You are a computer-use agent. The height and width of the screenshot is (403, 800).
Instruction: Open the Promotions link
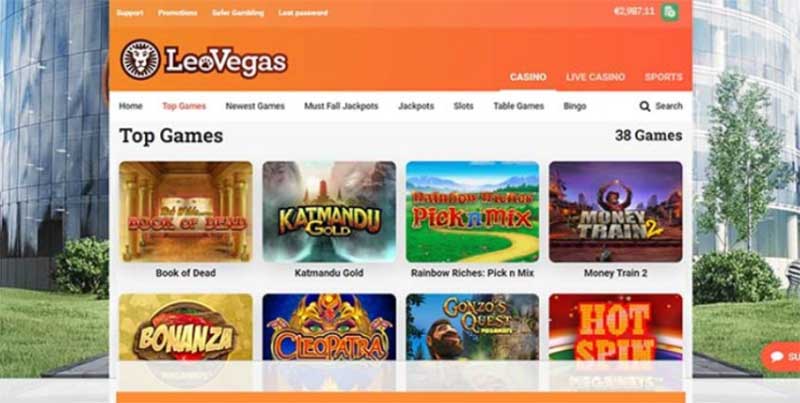click(178, 13)
